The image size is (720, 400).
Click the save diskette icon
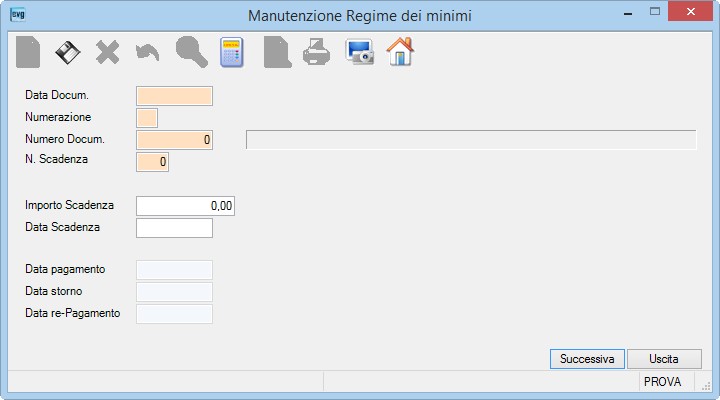[68, 52]
